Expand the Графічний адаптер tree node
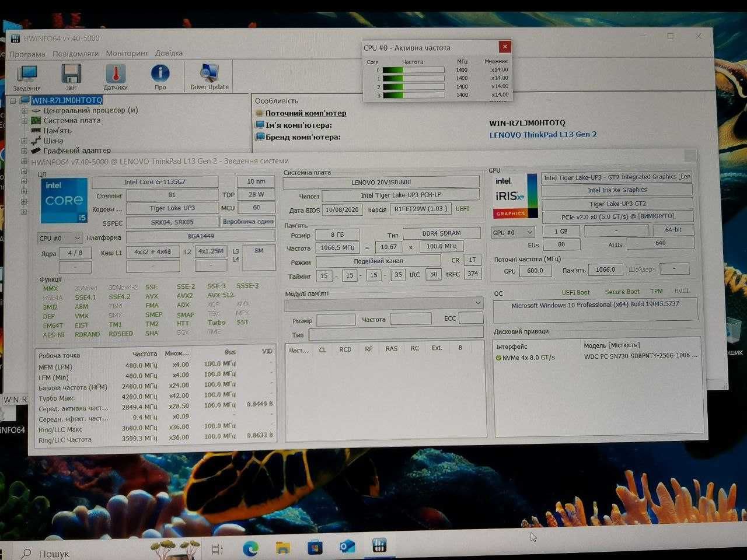This screenshot has width=747, height=560. pos(25,150)
